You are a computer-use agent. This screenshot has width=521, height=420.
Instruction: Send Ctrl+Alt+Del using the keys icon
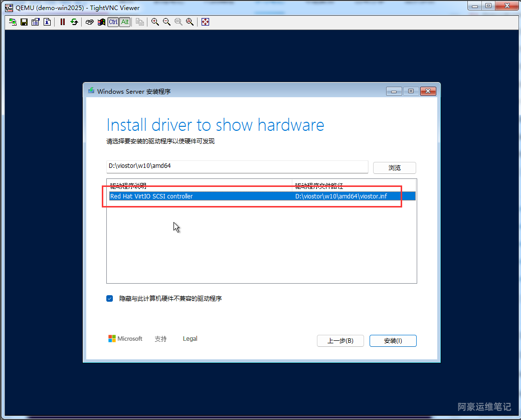(x=90, y=22)
